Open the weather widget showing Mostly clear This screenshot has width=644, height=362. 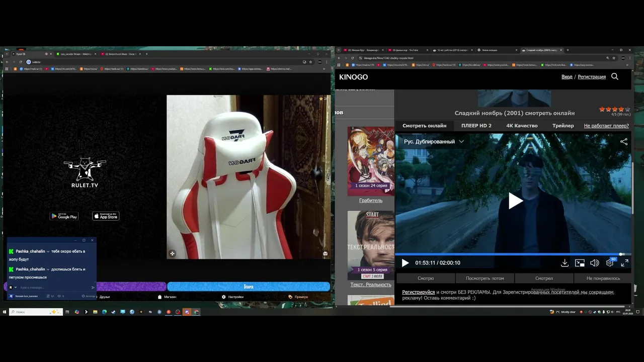coord(562,312)
